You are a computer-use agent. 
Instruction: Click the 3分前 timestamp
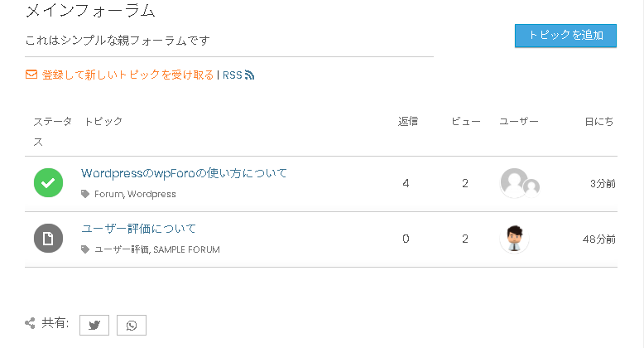point(603,183)
